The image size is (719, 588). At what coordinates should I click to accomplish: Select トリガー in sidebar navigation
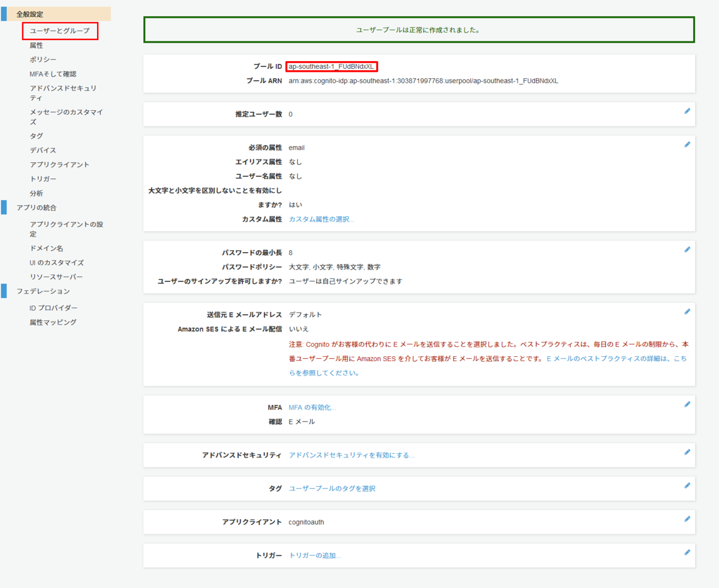pyautogui.click(x=43, y=179)
